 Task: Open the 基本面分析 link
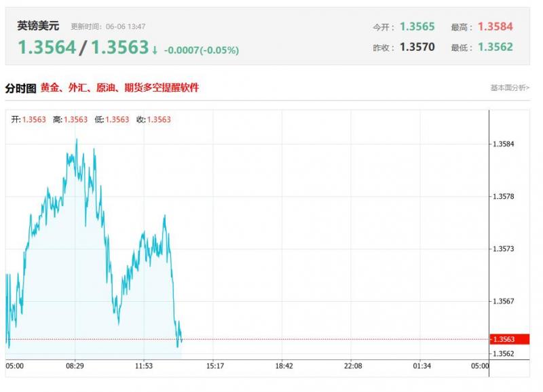[508, 88]
